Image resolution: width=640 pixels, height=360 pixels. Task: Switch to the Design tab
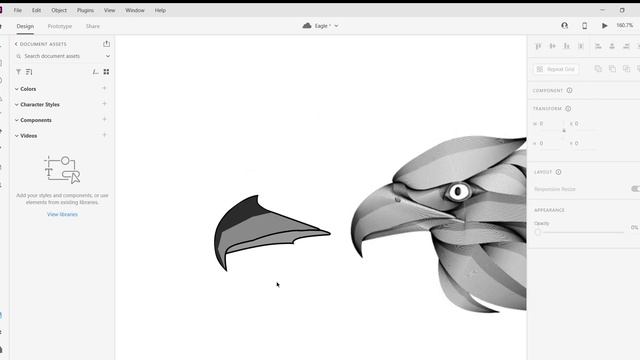[x=25, y=26]
